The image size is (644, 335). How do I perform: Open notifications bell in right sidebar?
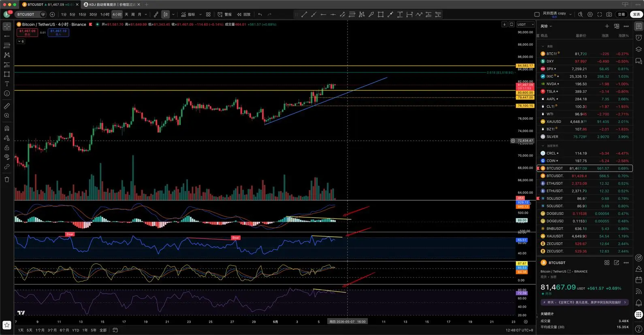point(639,303)
